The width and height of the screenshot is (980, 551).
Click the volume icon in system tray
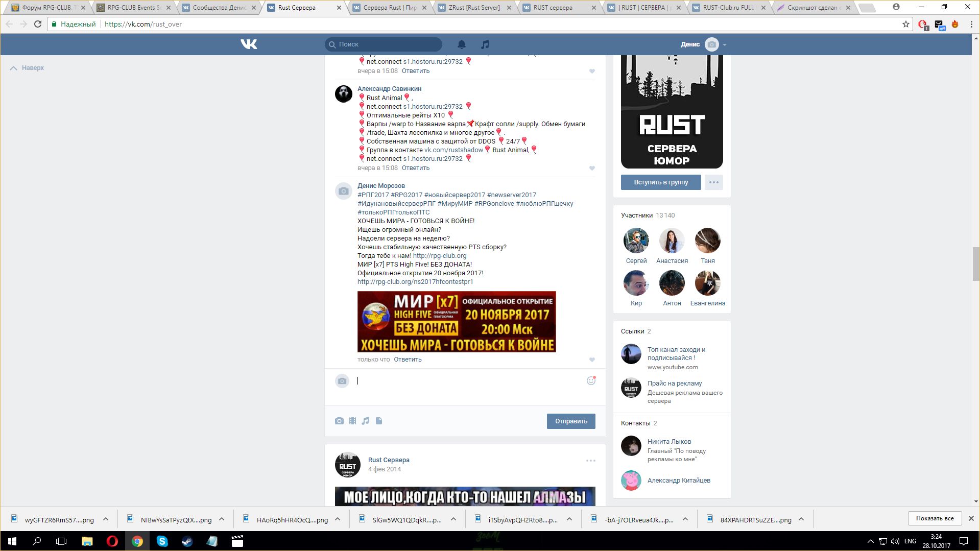(x=895, y=541)
